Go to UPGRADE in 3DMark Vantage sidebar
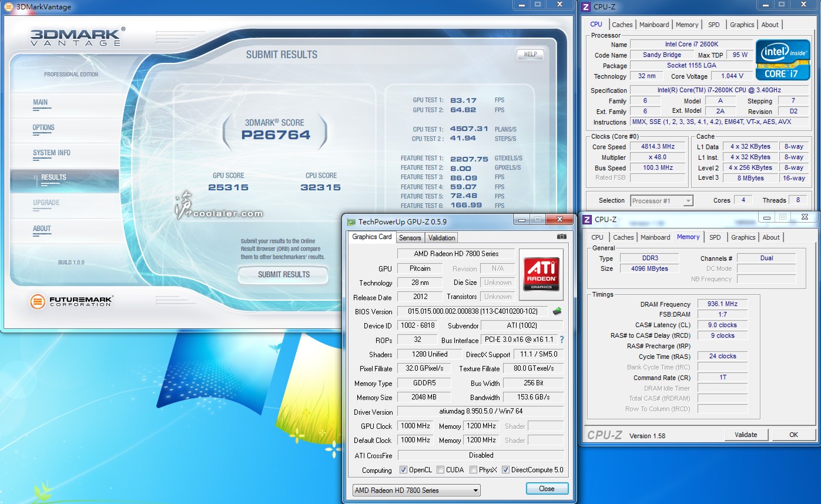This screenshot has height=504, width=821. click(46, 203)
